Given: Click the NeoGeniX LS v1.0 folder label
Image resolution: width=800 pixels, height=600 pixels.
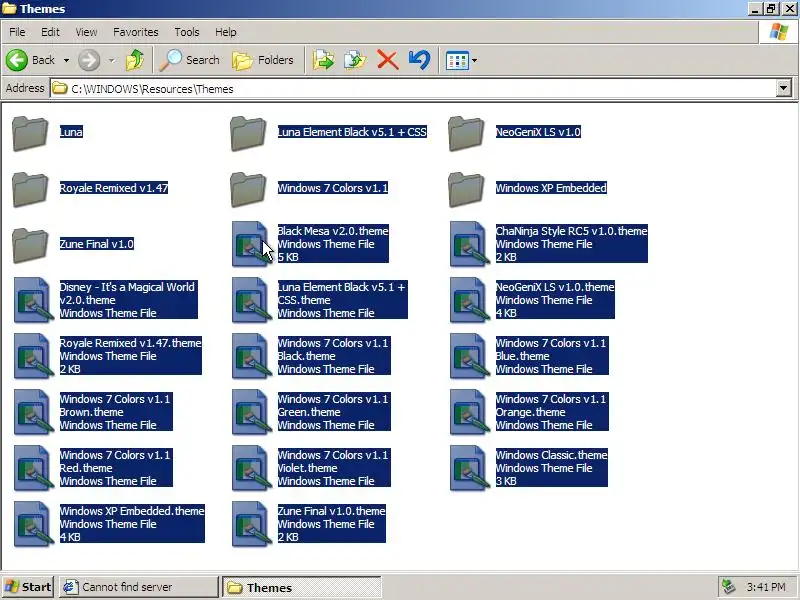Looking at the screenshot, I should click(538, 132).
